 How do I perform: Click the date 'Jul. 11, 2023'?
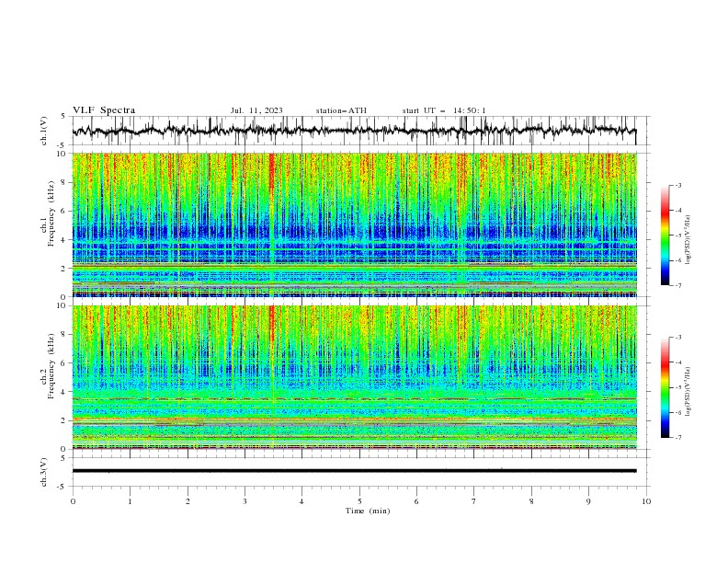point(256,110)
